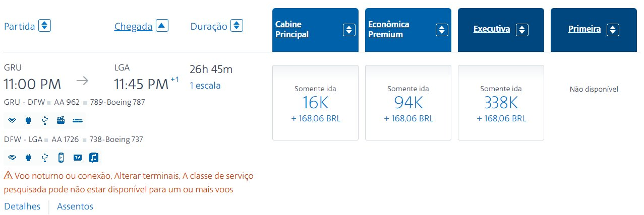644x215 pixels.
Task: Open the 1 escala stop details link
Action: pos(205,86)
